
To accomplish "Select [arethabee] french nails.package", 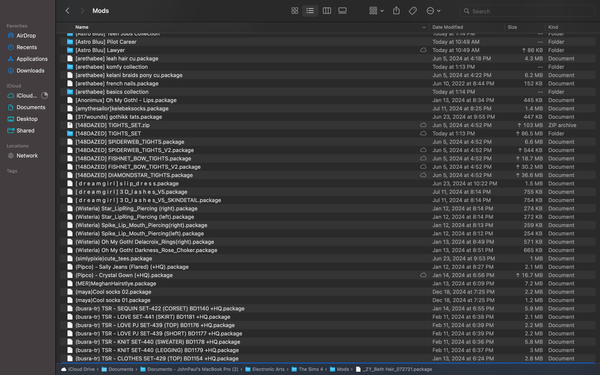I will point(329,83).
